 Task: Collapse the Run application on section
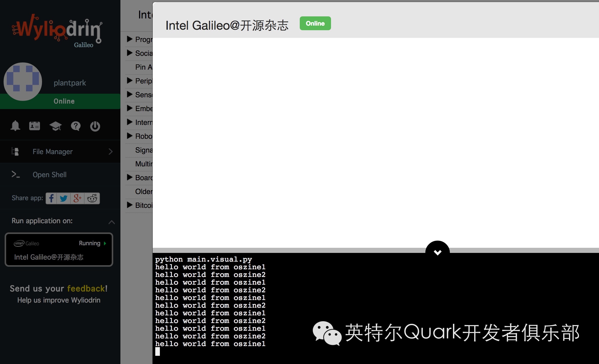[111, 222]
